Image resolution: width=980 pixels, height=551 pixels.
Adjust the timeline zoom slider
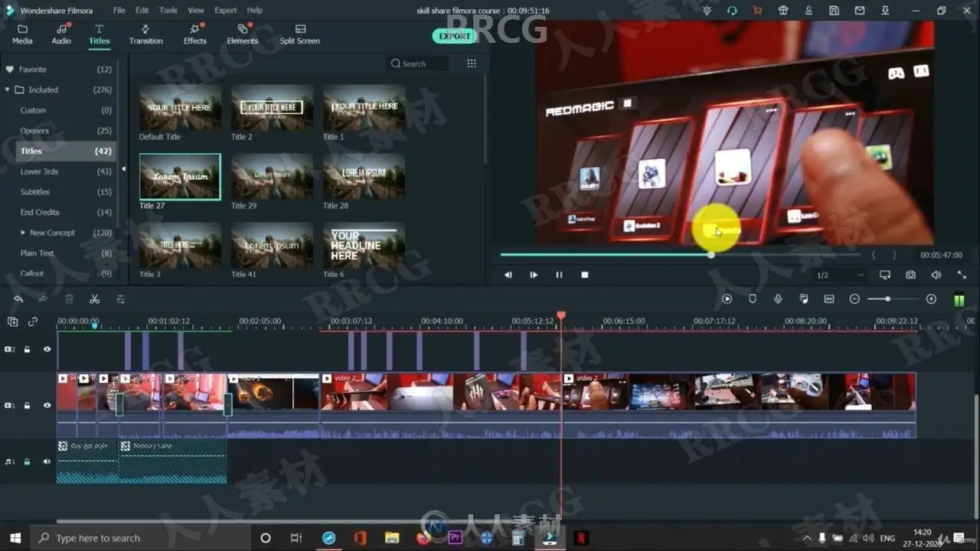point(892,299)
